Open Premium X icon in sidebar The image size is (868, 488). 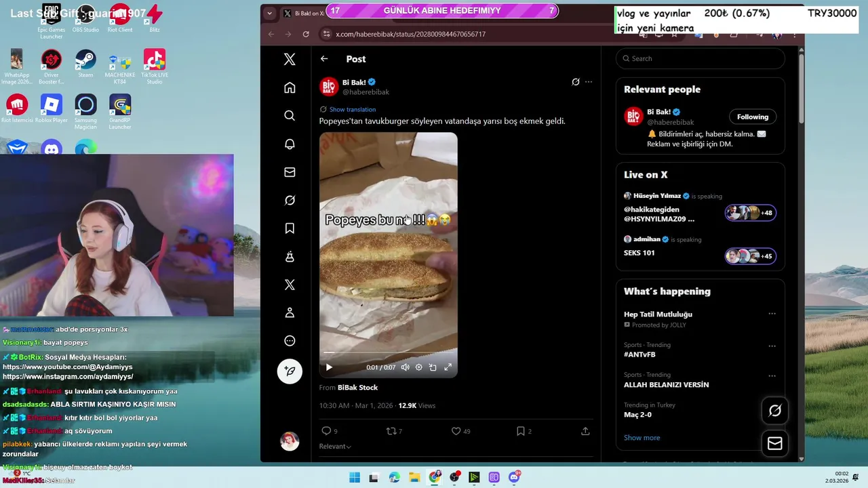(x=290, y=285)
